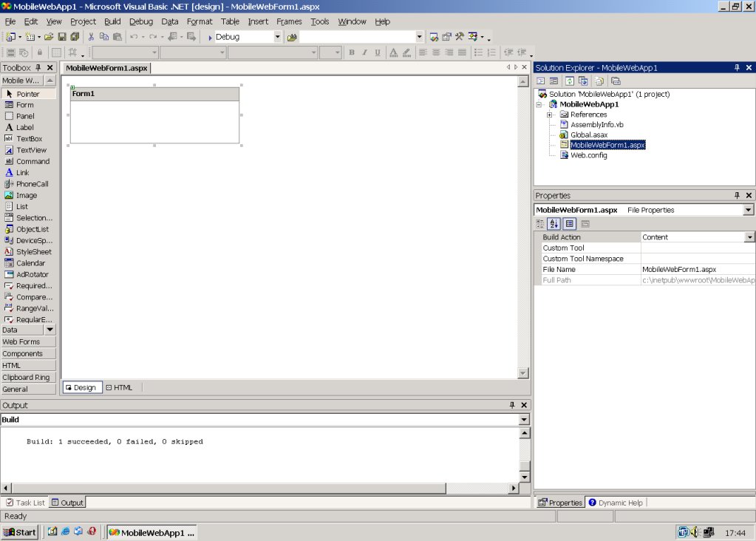
Task: Switch to the Task List tab
Action: point(26,503)
